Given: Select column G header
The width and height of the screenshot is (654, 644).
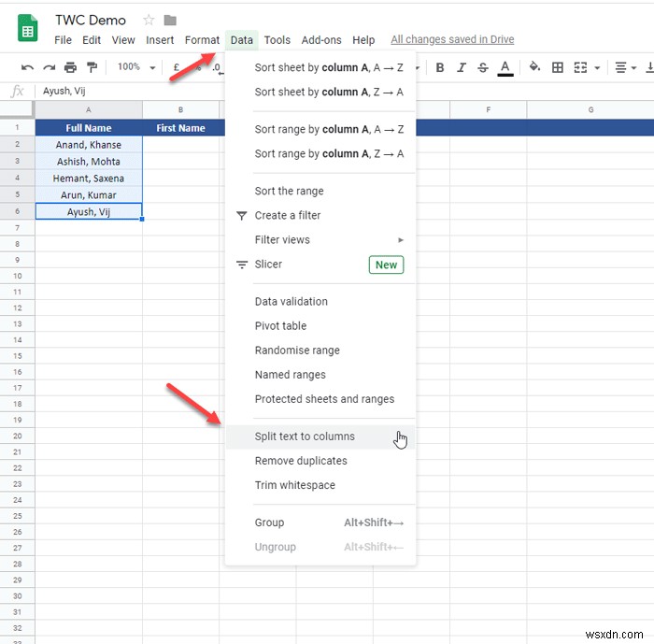Looking at the screenshot, I should point(590,109).
